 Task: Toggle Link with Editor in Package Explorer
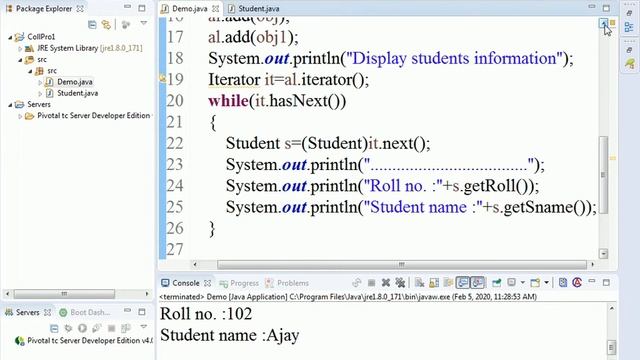106,24
